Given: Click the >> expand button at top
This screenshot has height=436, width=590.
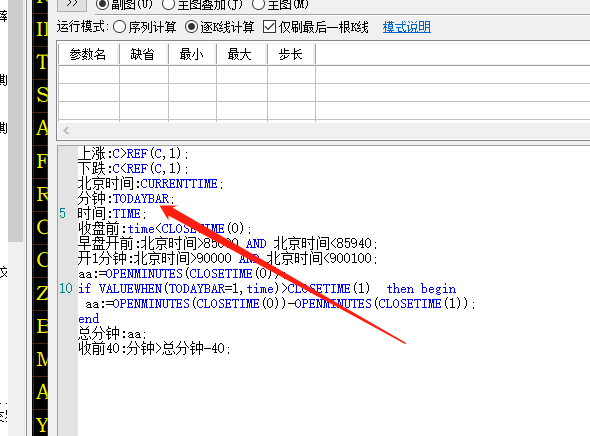Looking at the screenshot, I should pos(72,5).
